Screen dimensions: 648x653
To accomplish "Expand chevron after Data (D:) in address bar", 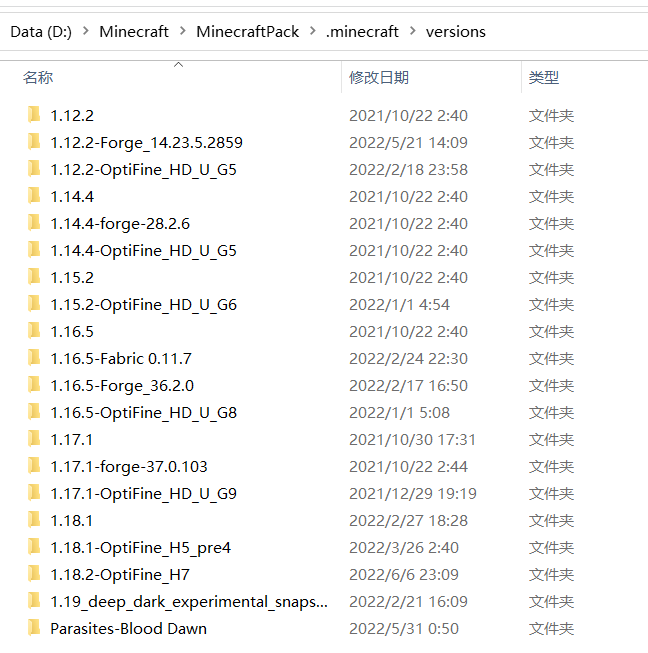I will click(x=86, y=31).
